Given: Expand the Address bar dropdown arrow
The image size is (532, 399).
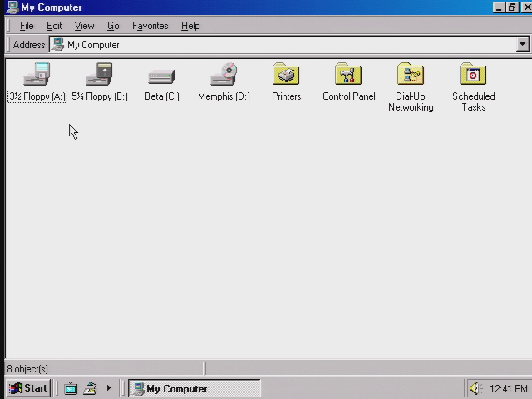Looking at the screenshot, I should pyautogui.click(x=523, y=44).
